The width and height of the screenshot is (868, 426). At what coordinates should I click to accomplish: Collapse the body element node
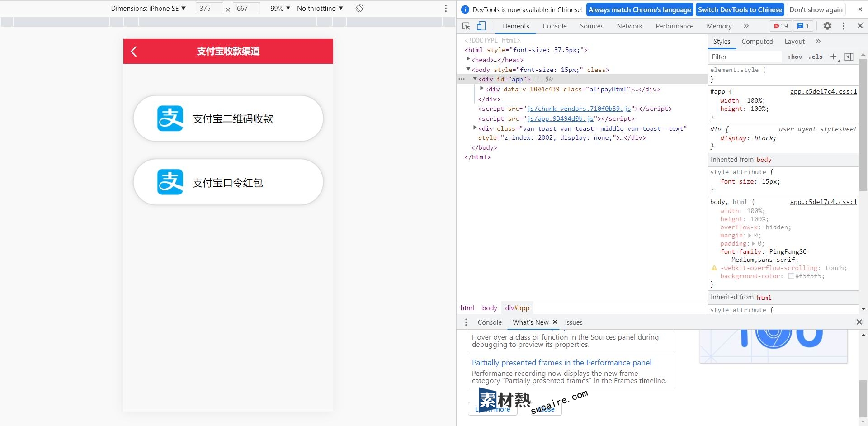(x=468, y=69)
